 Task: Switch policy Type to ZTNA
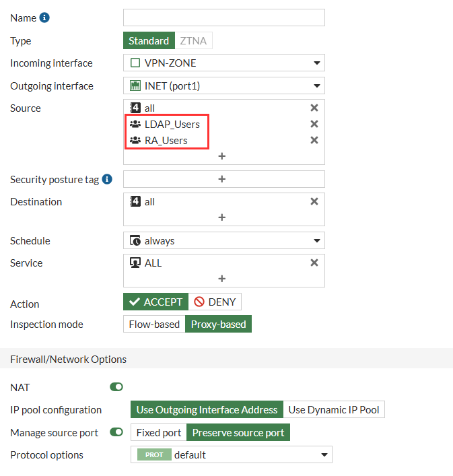pos(193,40)
